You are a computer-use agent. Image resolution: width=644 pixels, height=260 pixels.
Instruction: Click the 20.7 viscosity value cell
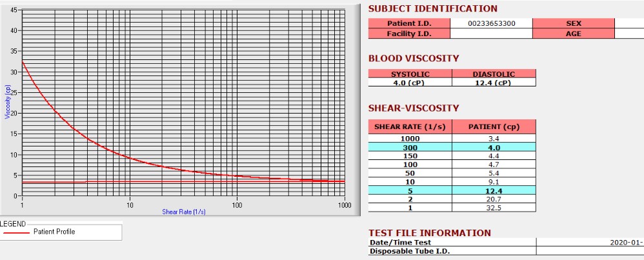click(494, 199)
